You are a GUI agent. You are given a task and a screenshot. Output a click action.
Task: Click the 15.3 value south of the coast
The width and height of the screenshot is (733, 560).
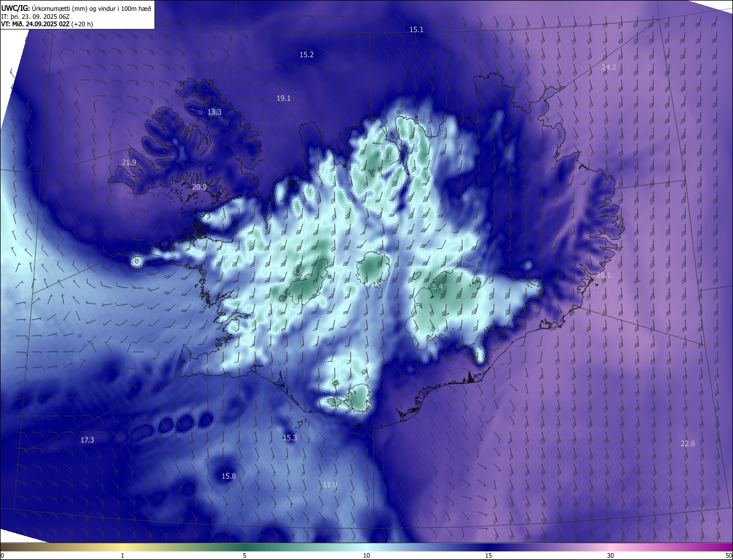click(x=290, y=437)
